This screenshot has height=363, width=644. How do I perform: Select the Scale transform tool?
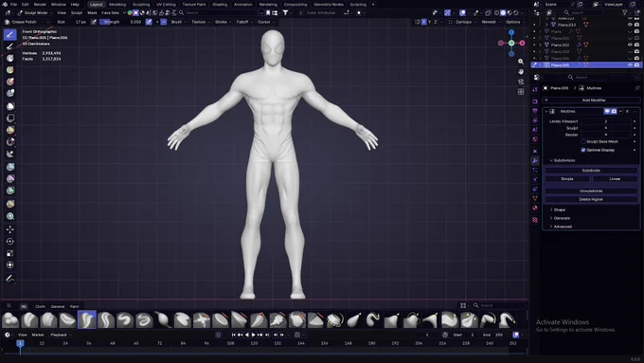click(10, 253)
